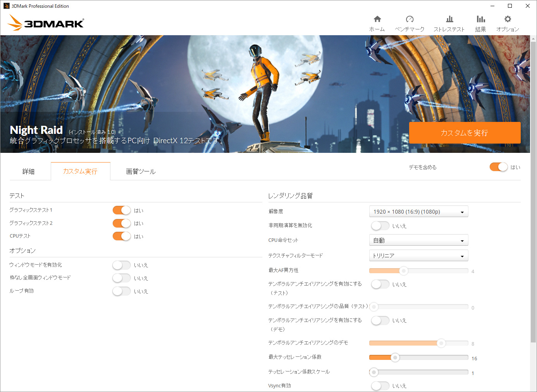Open the 結果 bar graph icon

tap(481, 19)
